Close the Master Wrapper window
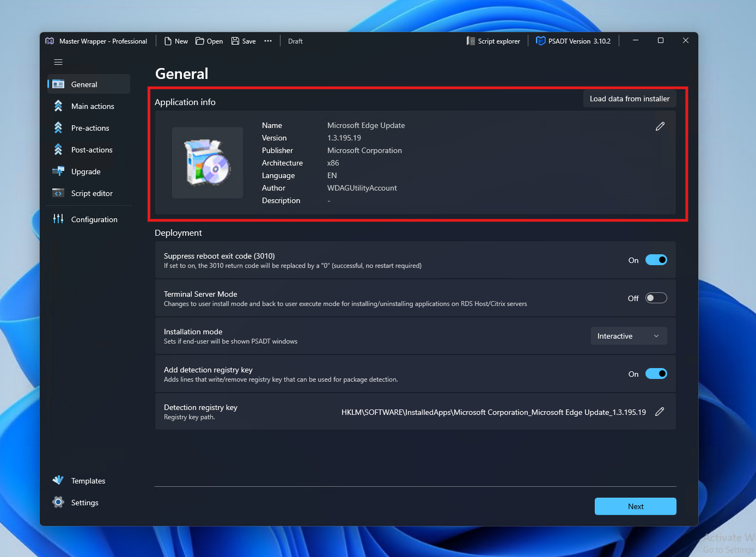 click(686, 40)
